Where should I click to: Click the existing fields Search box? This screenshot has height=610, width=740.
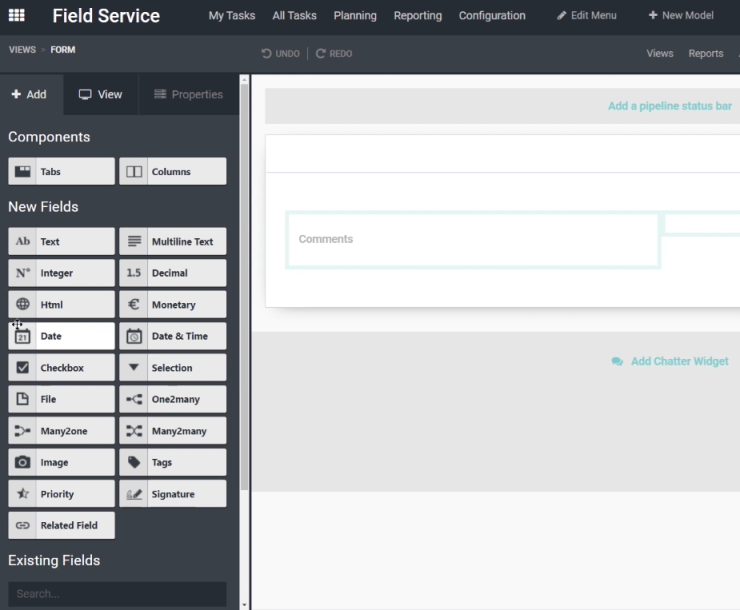[x=117, y=593]
